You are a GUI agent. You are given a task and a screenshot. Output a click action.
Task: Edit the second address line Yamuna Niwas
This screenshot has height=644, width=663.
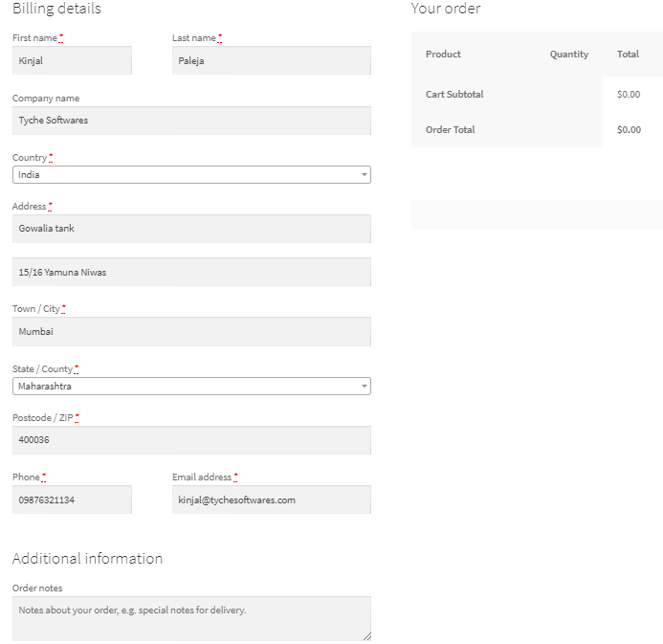[191, 273]
